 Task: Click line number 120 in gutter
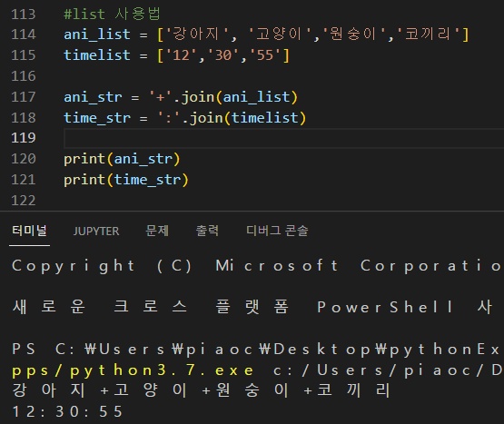tap(23, 159)
